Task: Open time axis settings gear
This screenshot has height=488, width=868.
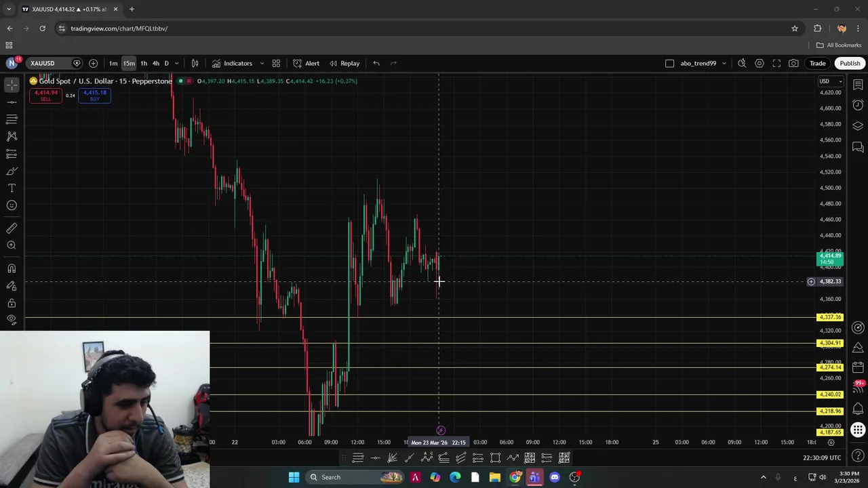Action: (x=831, y=442)
